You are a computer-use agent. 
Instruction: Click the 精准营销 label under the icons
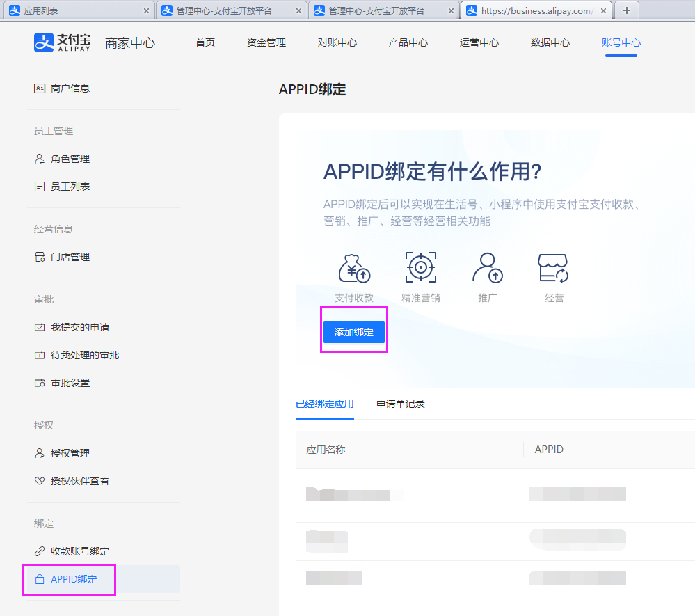(421, 298)
